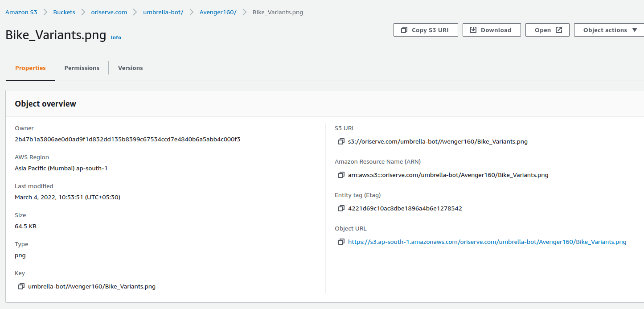Go to Avenger160/ folder breadcrumb
644x309 pixels.
tap(217, 12)
